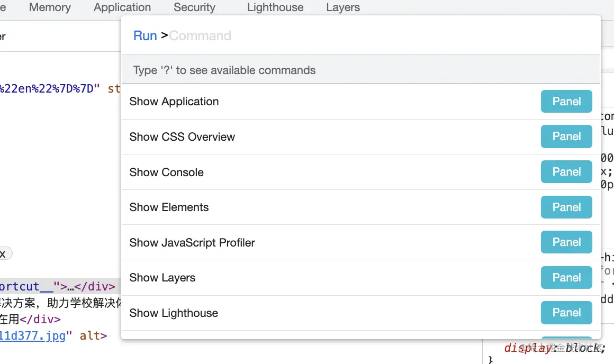Open the Application tab

point(122,7)
